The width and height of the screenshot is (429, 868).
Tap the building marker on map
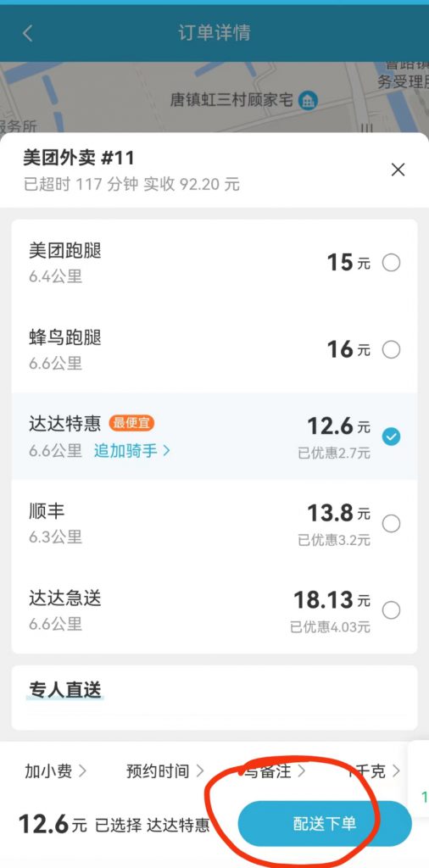(308, 100)
